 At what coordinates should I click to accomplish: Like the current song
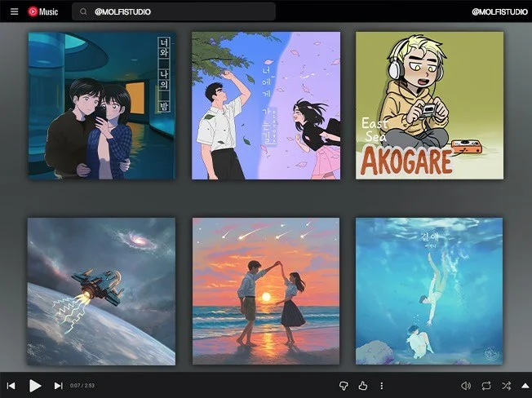(362, 386)
